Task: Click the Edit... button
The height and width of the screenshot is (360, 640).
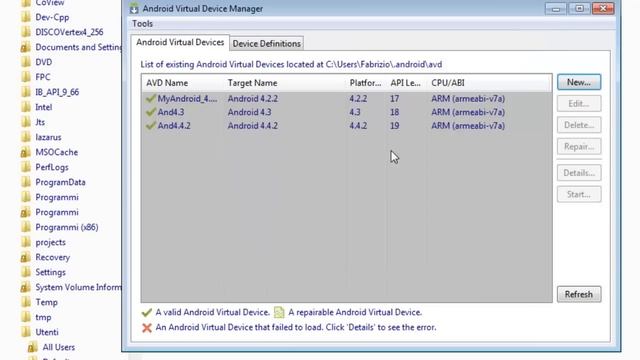Action: coord(579,104)
